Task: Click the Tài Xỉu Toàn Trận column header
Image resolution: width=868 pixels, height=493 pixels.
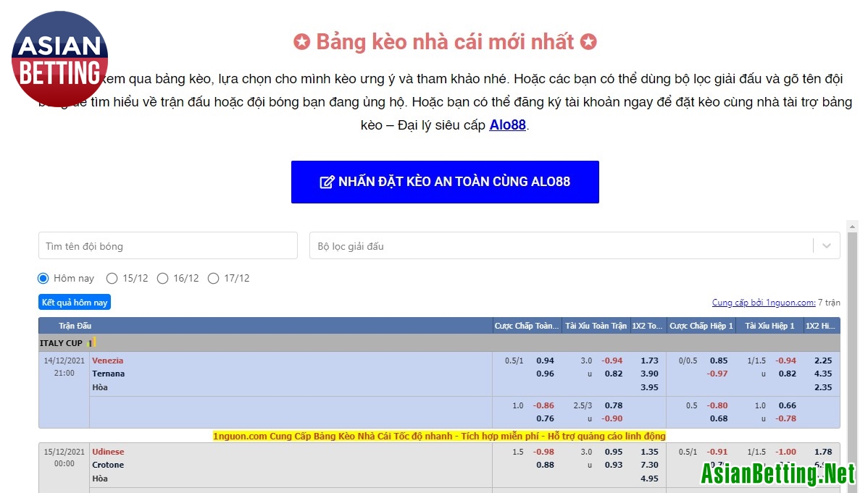Action: (x=596, y=326)
